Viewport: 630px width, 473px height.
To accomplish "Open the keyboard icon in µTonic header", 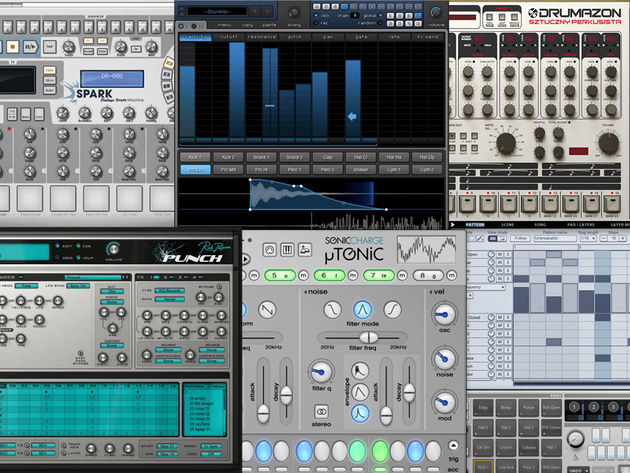I will [x=287, y=250].
